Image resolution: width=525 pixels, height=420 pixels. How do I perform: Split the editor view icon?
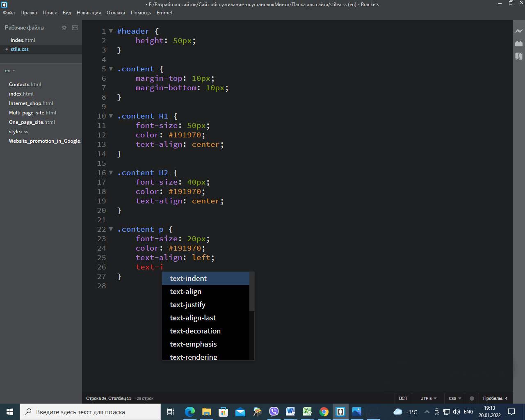coord(75,27)
